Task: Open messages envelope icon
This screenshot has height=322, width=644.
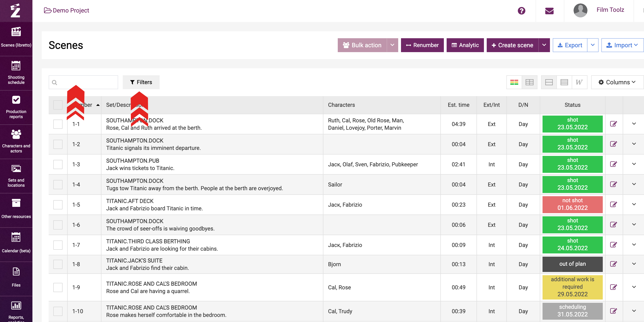Action: click(x=549, y=11)
